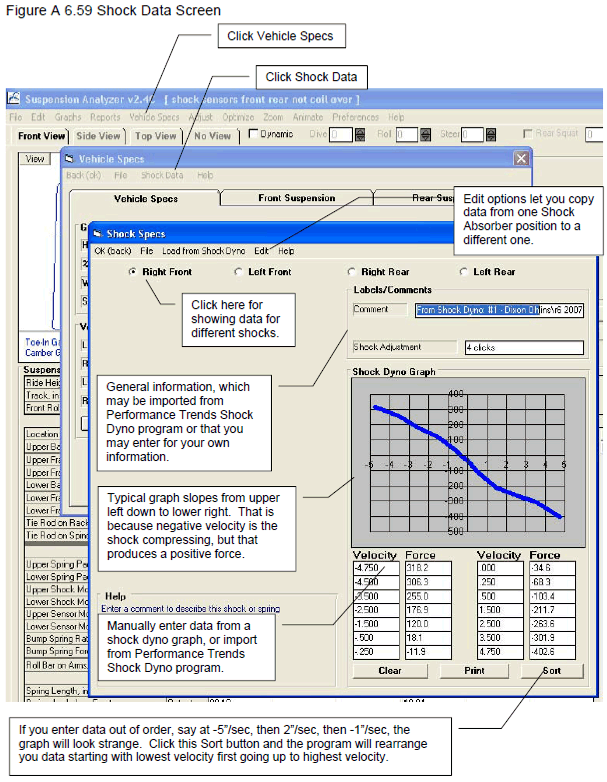Select the Left Rear shock radio button
607x782 pixels.
(463, 272)
